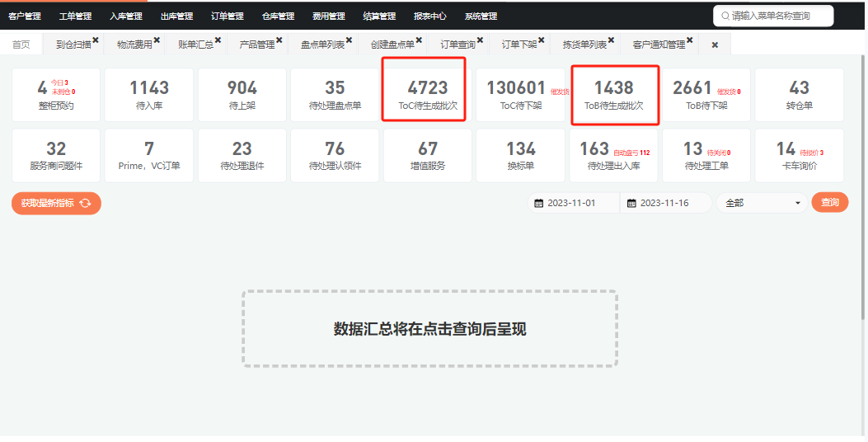Open the ToC待生成批次 card
The height and width of the screenshot is (442, 868).
pos(428,95)
